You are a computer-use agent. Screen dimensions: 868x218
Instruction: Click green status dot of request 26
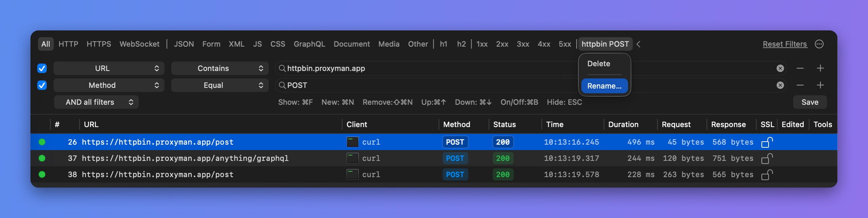pyautogui.click(x=42, y=142)
